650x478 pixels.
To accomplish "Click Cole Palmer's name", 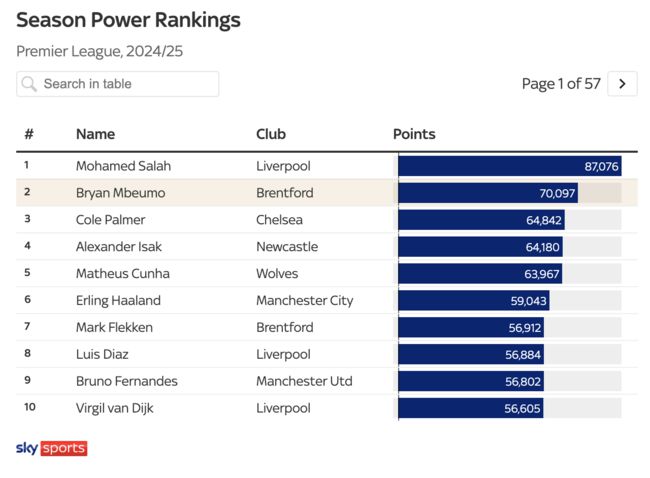I will coord(110,220).
